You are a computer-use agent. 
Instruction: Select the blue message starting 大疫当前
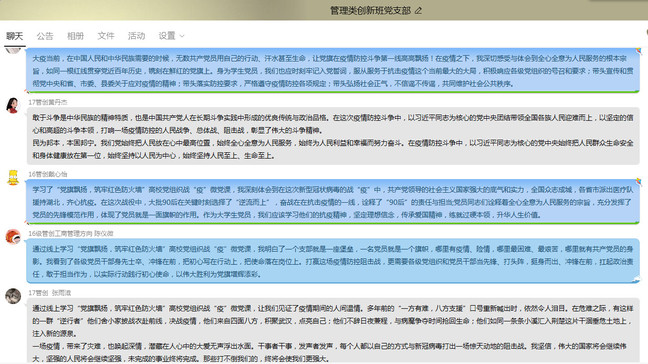(333, 71)
